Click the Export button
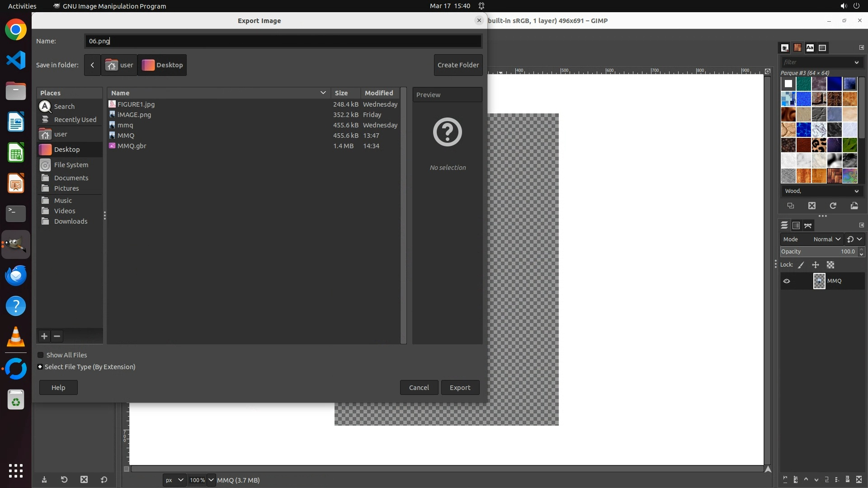Image resolution: width=868 pixels, height=488 pixels. [x=460, y=388]
